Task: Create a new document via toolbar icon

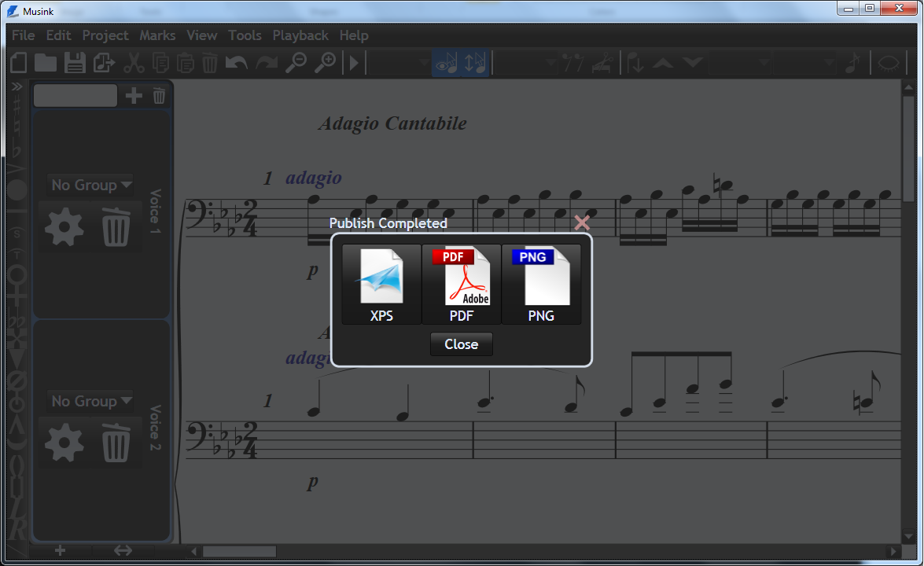Action: 18,62
